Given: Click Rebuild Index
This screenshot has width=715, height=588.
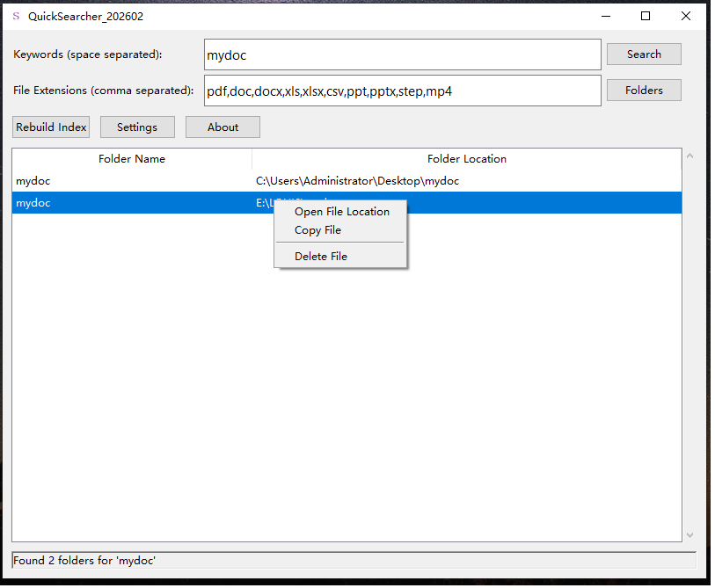Looking at the screenshot, I should (x=51, y=127).
